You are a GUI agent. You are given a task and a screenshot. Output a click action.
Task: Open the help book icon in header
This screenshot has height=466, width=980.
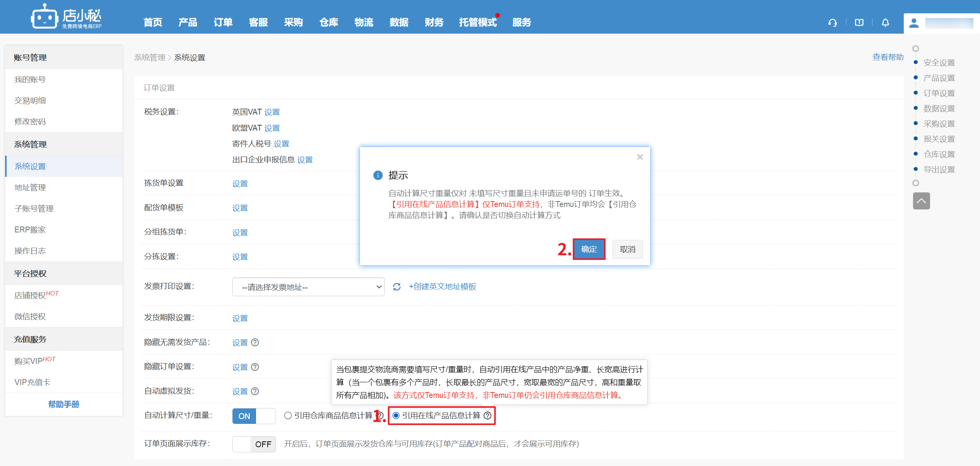click(859, 23)
